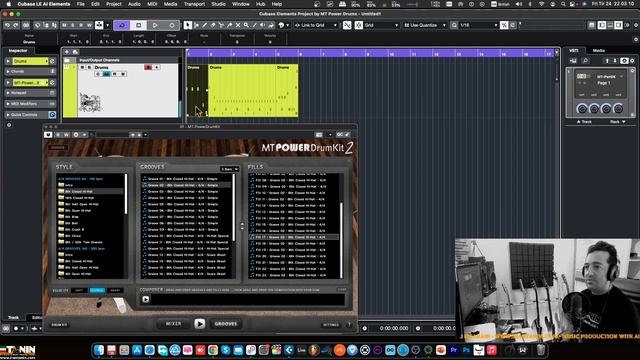The image size is (640, 360).
Task: Open the Studio menu
Action: pyautogui.click(x=219, y=4)
